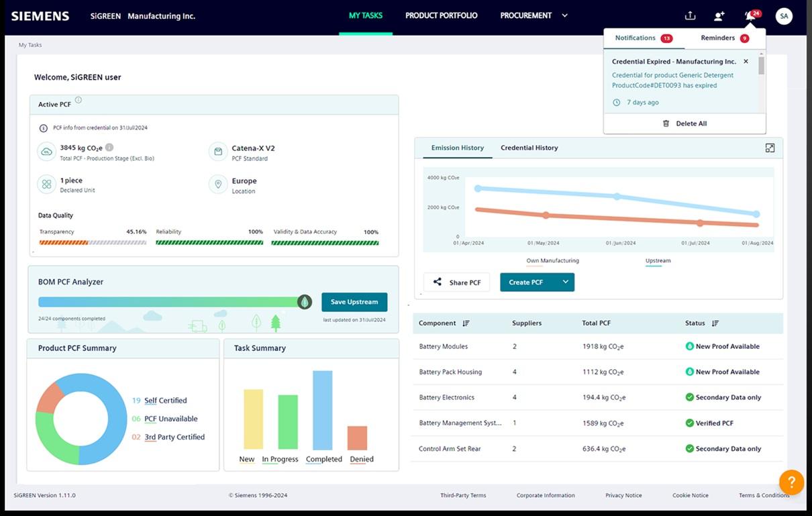
Task: Click the Save Upstream button
Action: pyautogui.click(x=354, y=302)
